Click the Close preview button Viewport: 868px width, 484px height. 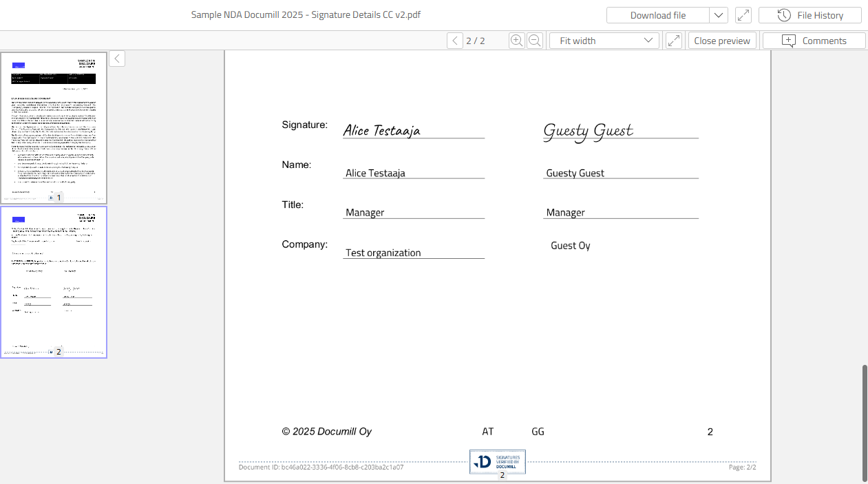click(721, 41)
